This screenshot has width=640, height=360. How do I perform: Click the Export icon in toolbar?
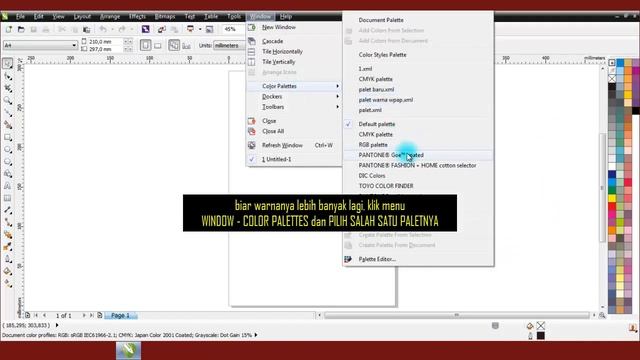click(174, 29)
